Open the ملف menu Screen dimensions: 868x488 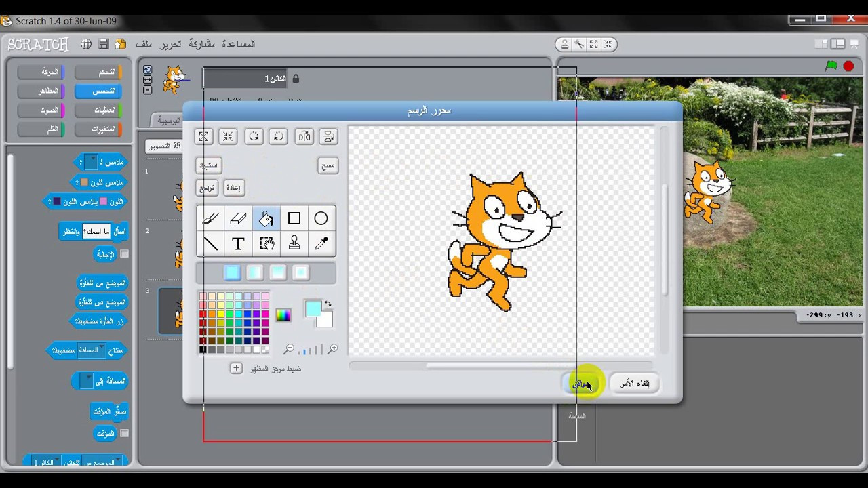[x=144, y=44]
